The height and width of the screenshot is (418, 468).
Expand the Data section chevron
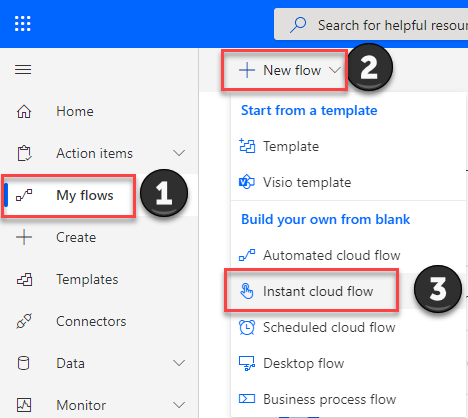(x=179, y=363)
